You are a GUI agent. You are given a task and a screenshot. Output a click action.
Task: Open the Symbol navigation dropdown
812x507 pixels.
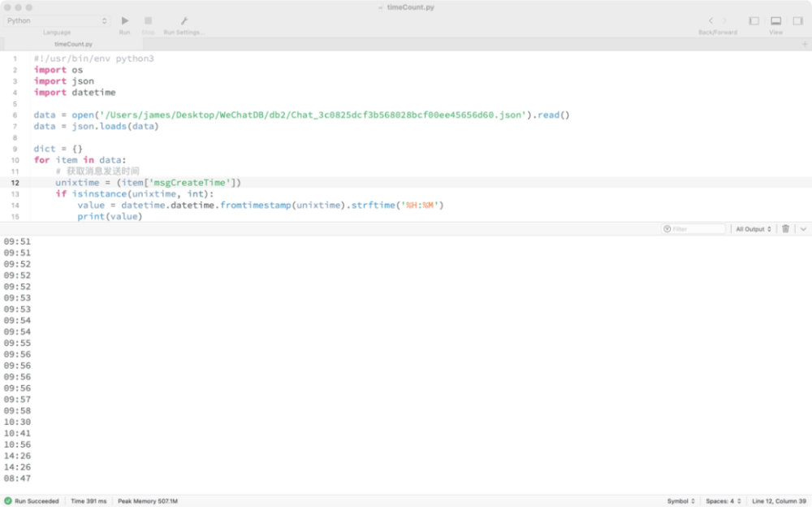680,501
